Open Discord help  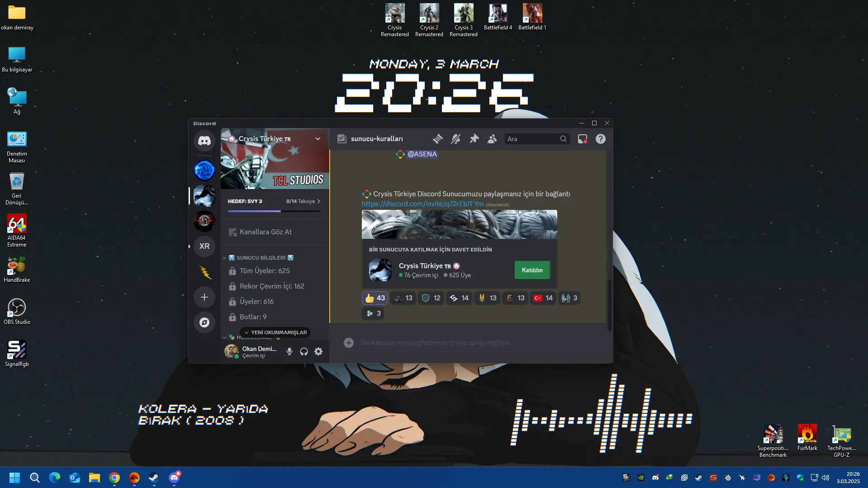(601, 139)
